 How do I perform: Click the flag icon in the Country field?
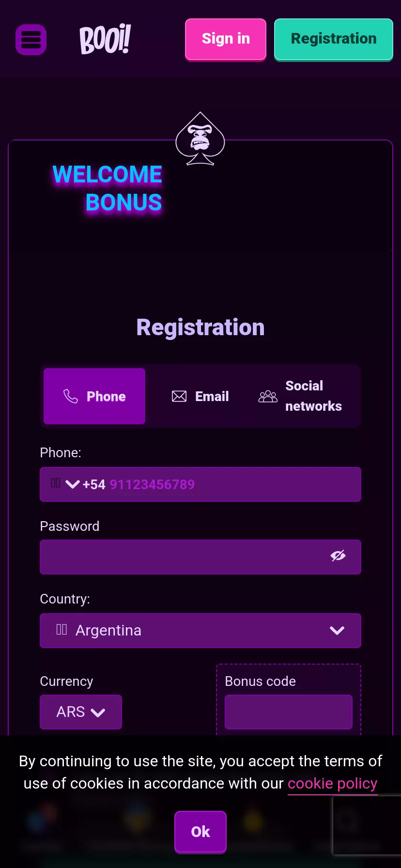coord(62,630)
